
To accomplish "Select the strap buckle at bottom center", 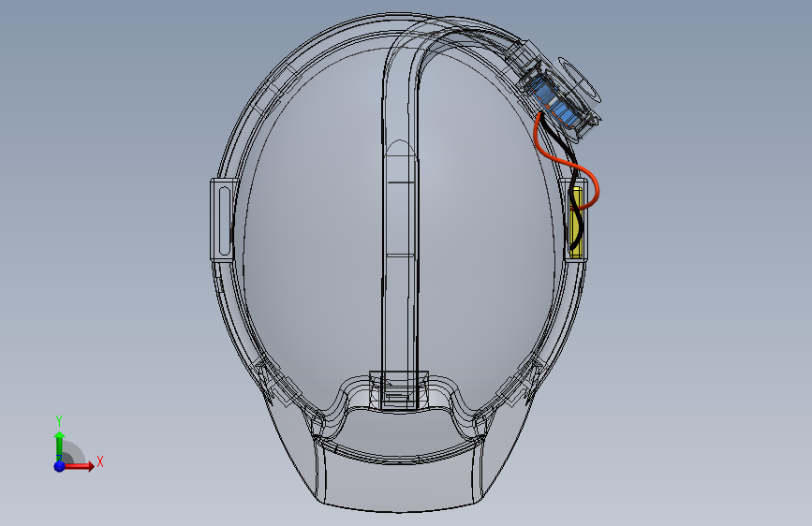I will tap(399, 391).
